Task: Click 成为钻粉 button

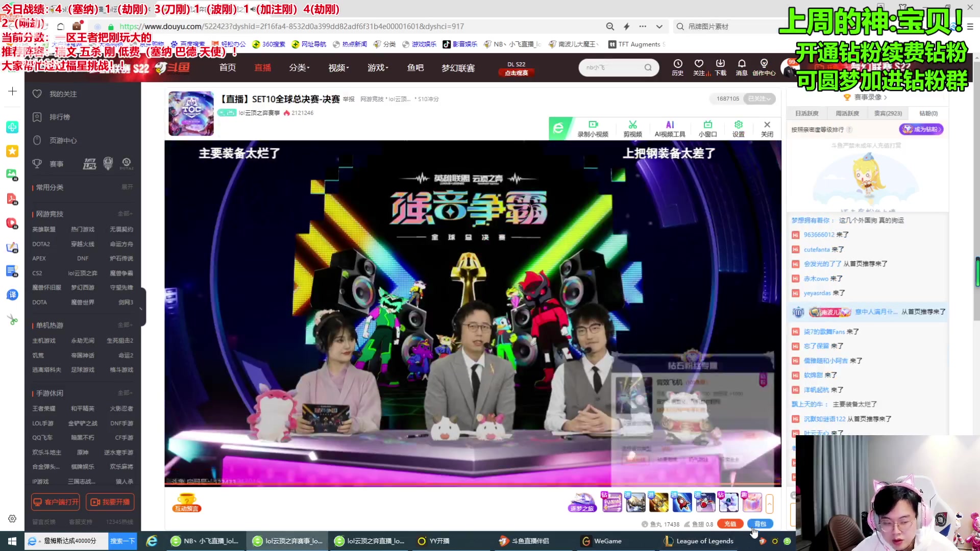Action: click(921, 129)
